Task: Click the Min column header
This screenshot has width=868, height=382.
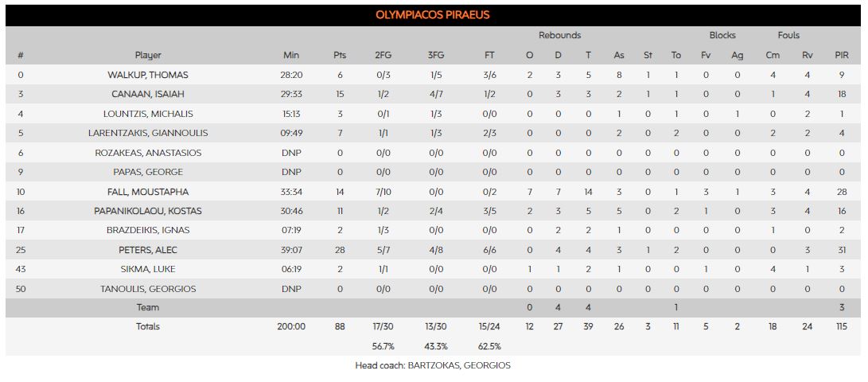Action: [291, 56]
